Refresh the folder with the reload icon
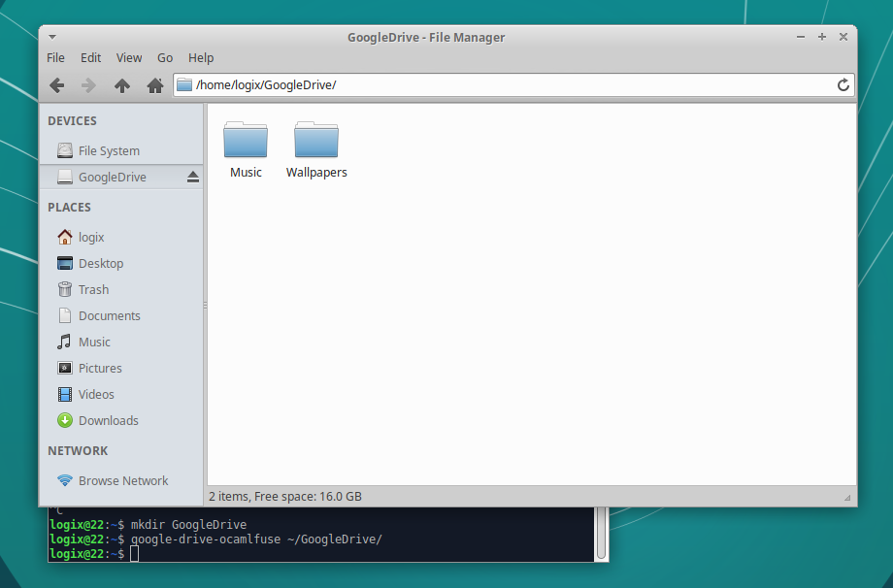Viewport: 893px width, 588px height. tap(843, 84)
